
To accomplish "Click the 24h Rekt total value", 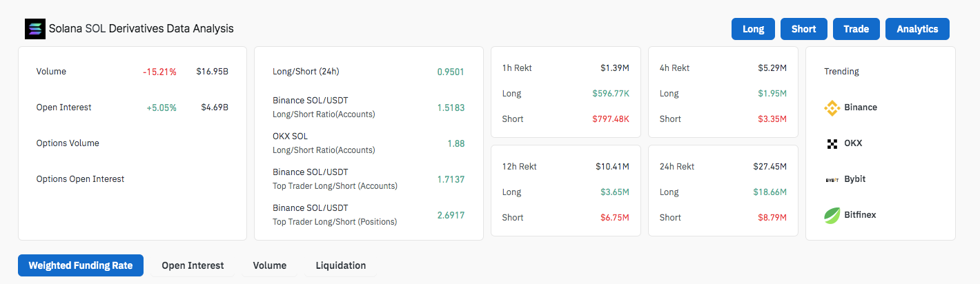I will 770,166.
